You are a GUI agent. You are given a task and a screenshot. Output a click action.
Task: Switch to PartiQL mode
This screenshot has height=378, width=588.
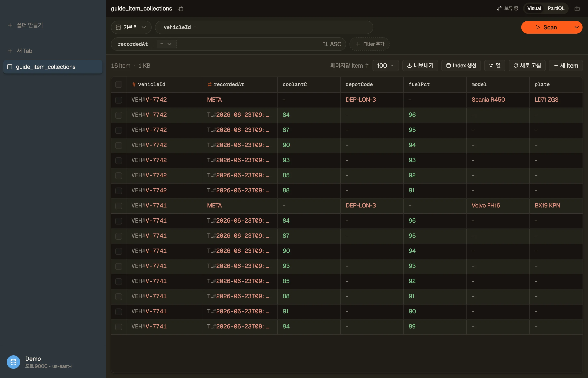point(556,9)
